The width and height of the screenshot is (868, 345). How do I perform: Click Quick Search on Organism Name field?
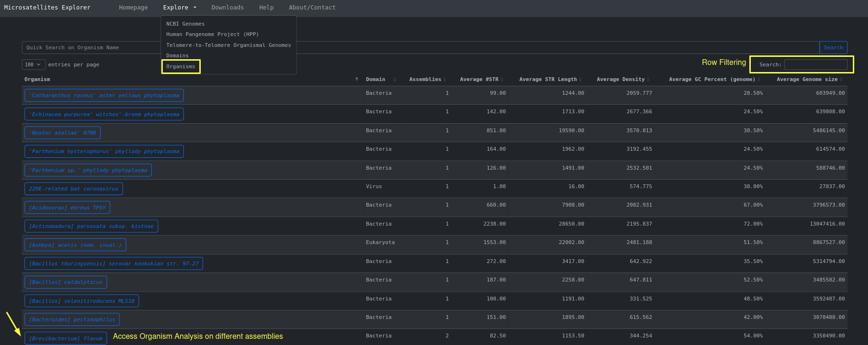click(x=90, y=48)
